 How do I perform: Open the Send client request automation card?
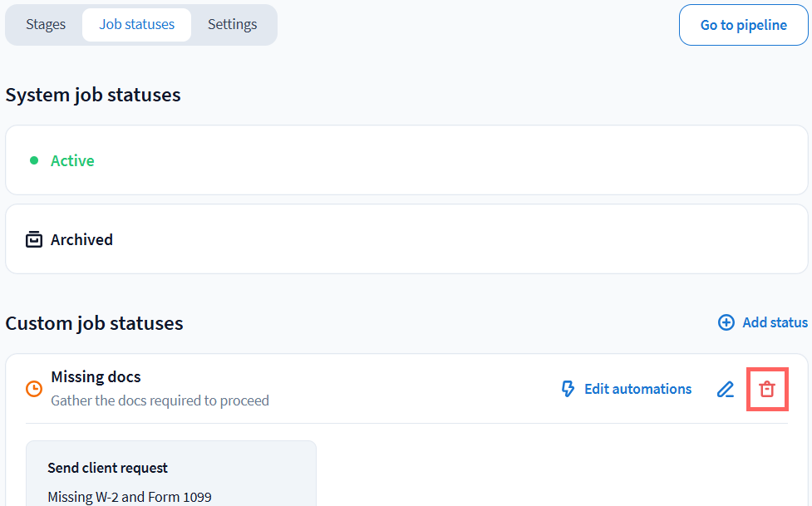tap(171, 474)
